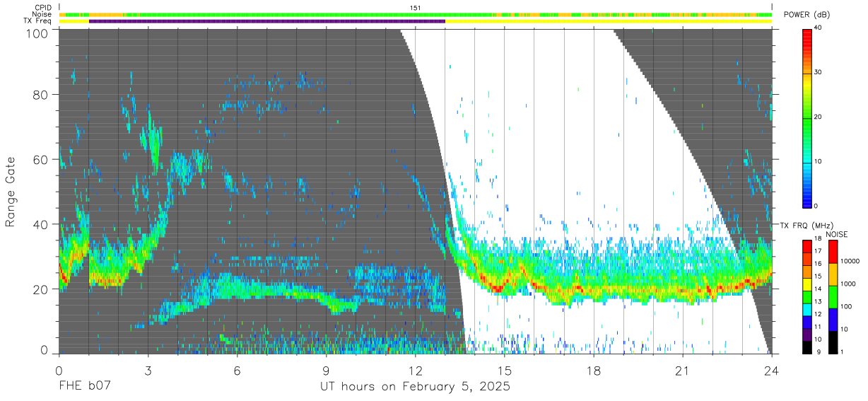Click the 18 tick on UT hours axis

coord(594,371)
